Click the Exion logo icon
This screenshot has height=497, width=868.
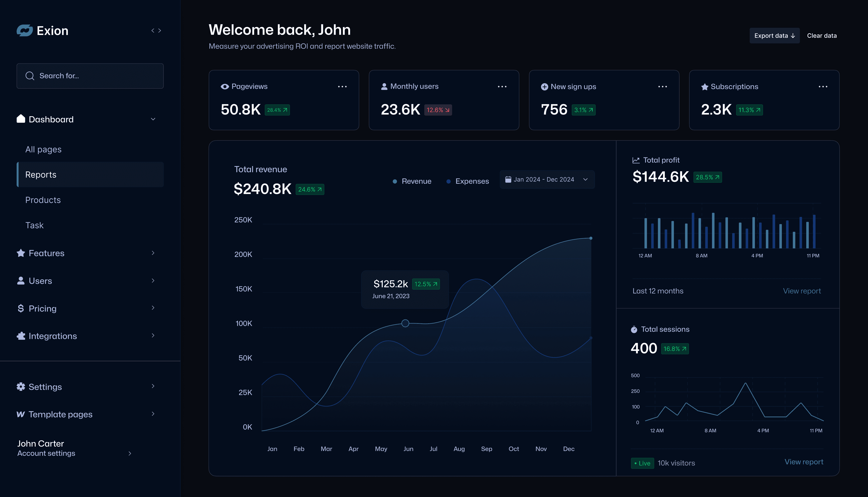[x=24, y=30]
